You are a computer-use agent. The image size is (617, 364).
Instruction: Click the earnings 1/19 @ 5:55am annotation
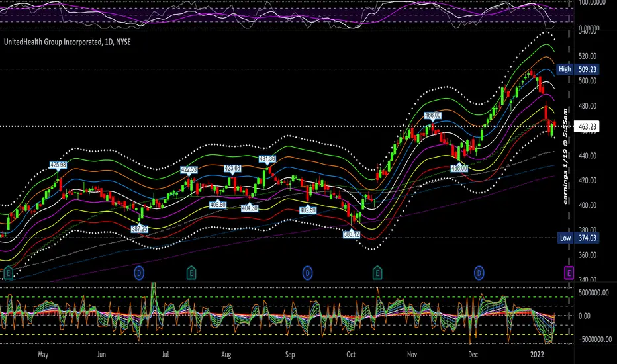point(565,156)
